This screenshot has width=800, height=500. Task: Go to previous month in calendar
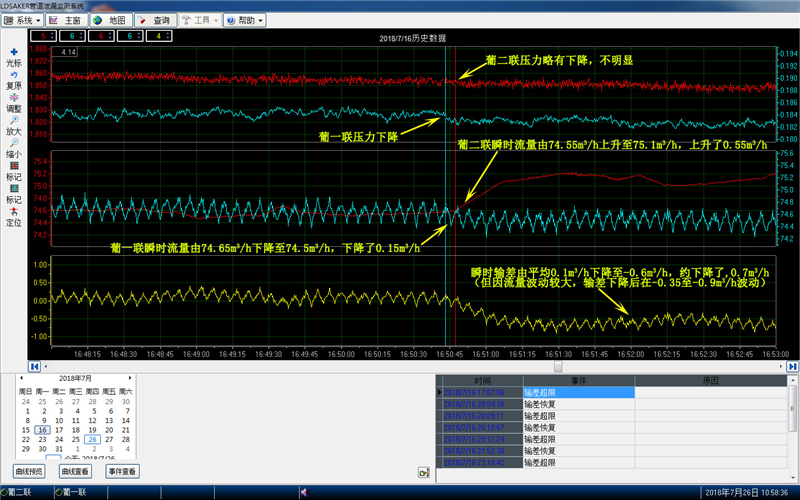click(x=20, y=378)
